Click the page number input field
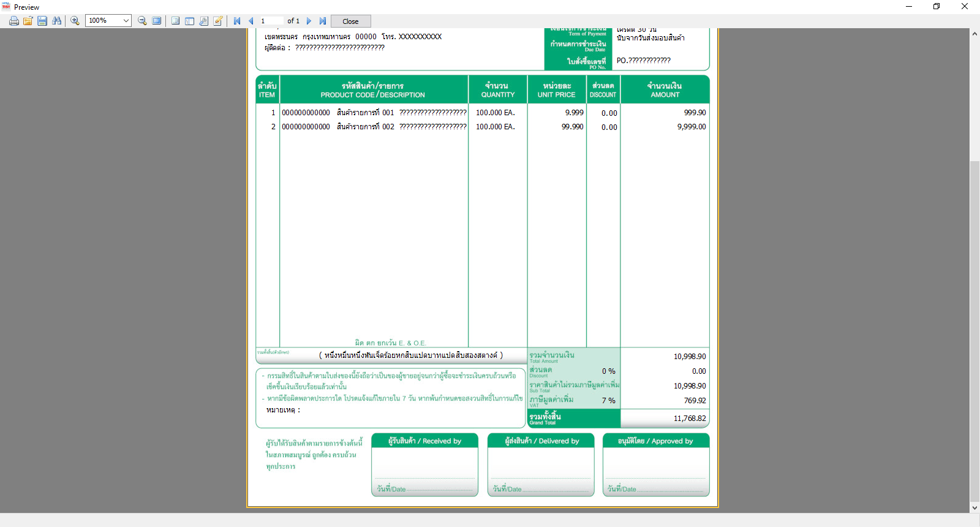The height and width of the screenshot is (527, 980). pos(271,21)
